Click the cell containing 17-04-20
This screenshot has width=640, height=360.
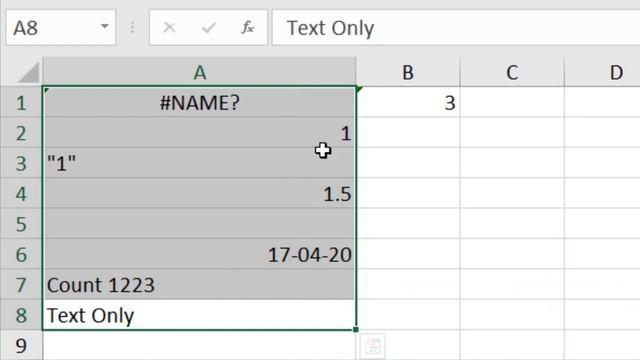coord(200,254)
